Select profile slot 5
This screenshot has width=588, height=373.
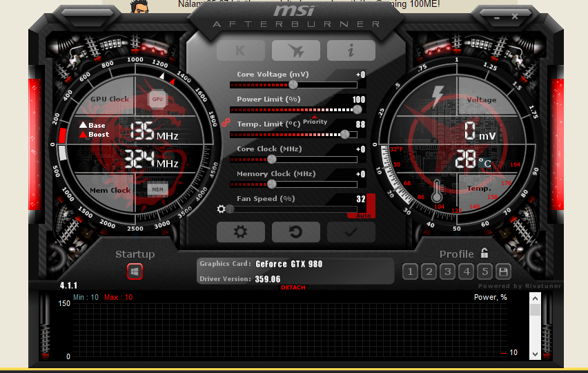tap(484, 271)
